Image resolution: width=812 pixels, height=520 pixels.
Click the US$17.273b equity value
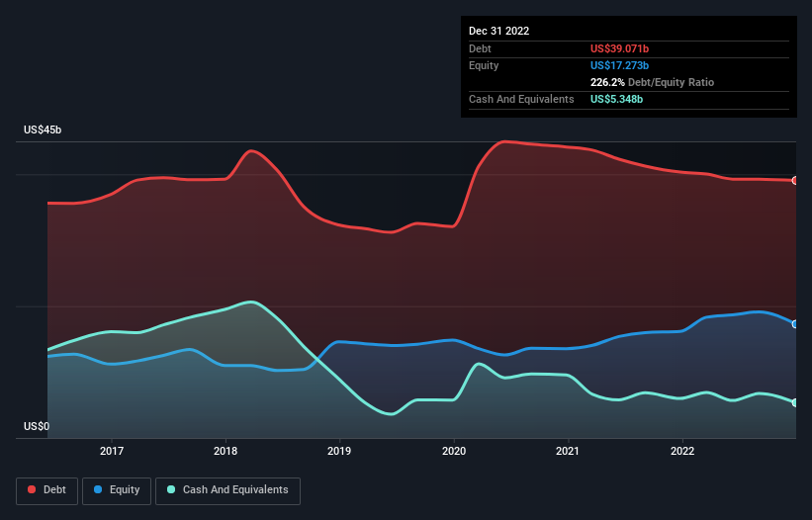619,65
